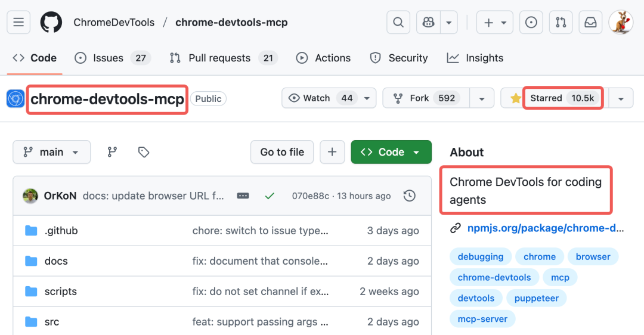Open the fix: document that console commit

[x=260, y=261]
